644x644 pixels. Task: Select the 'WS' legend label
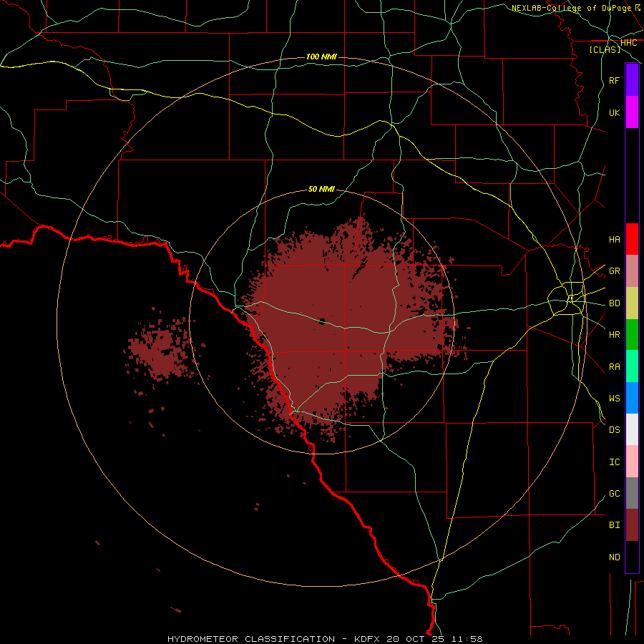point(615,398)
